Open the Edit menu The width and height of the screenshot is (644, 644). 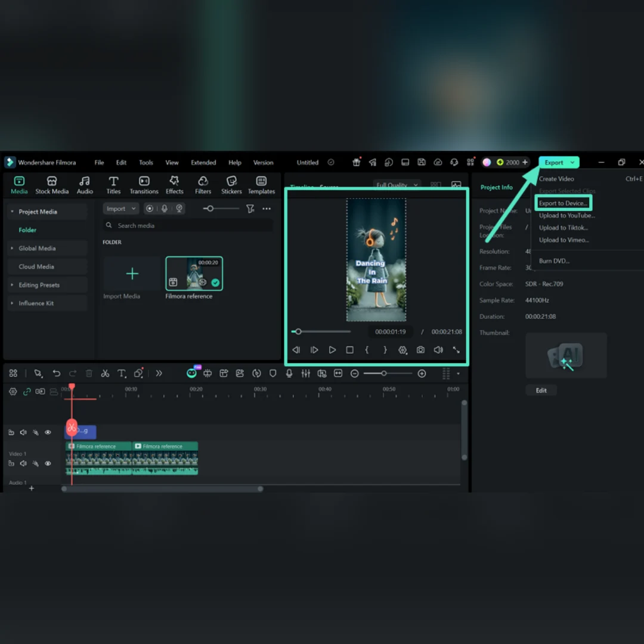click(x=121, y=163)
